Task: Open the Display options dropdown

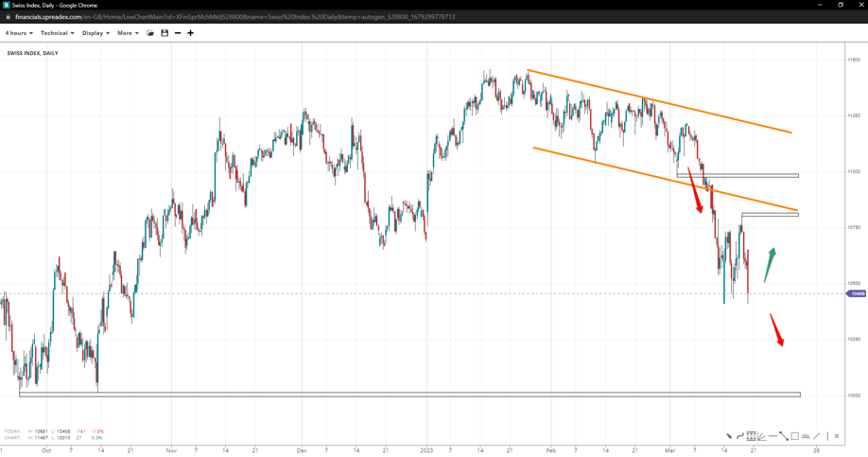Action: tap(95, 33)
